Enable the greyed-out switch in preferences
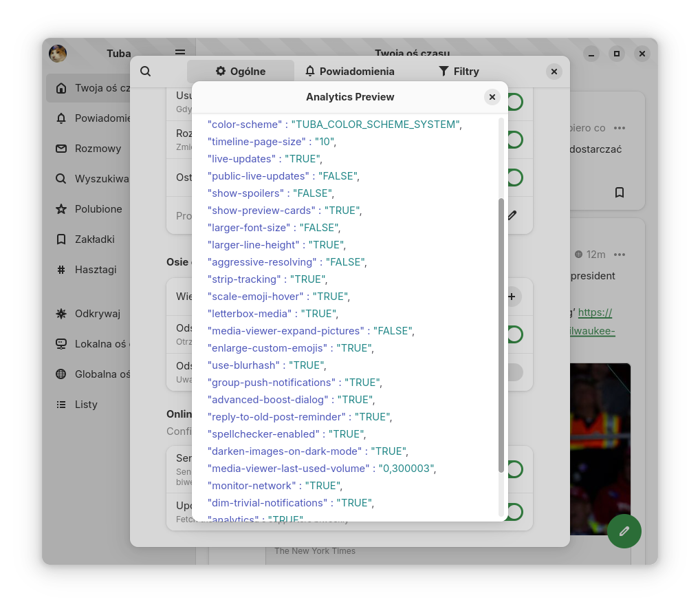This screenshot has width=700, height=611. [514, 372]
